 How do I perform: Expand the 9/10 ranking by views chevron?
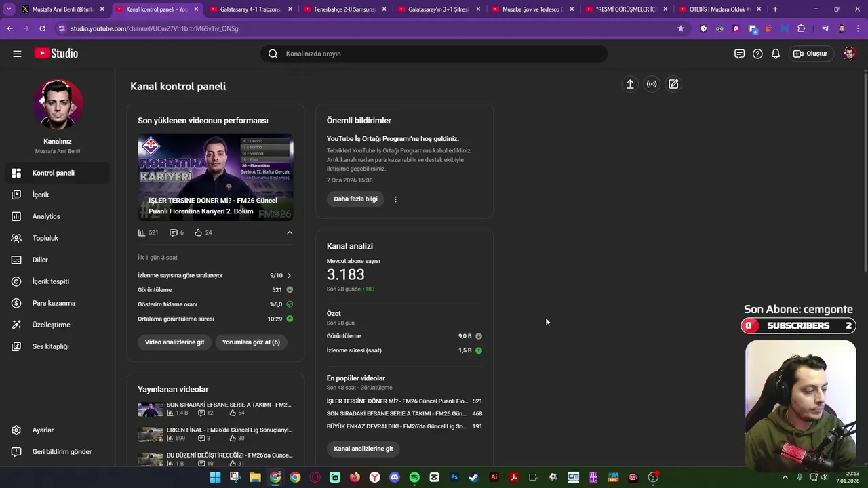tap(289, 276)
